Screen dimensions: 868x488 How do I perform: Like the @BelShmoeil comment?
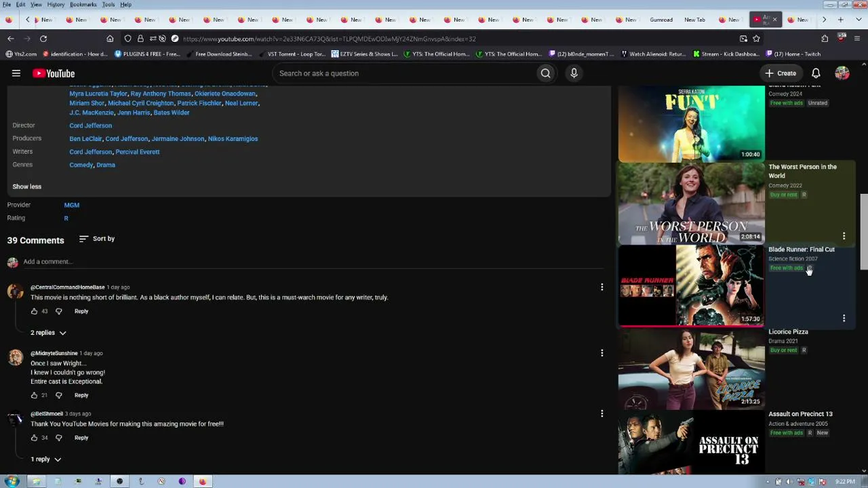34,438
